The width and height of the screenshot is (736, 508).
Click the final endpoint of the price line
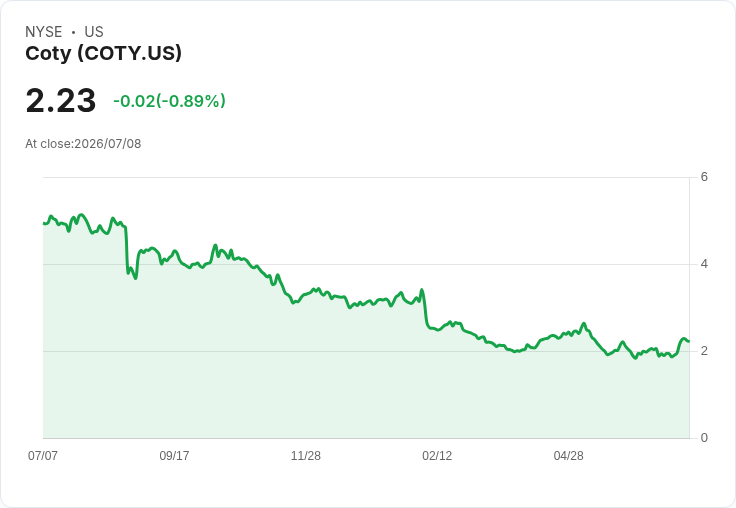(x=689, y=341)
